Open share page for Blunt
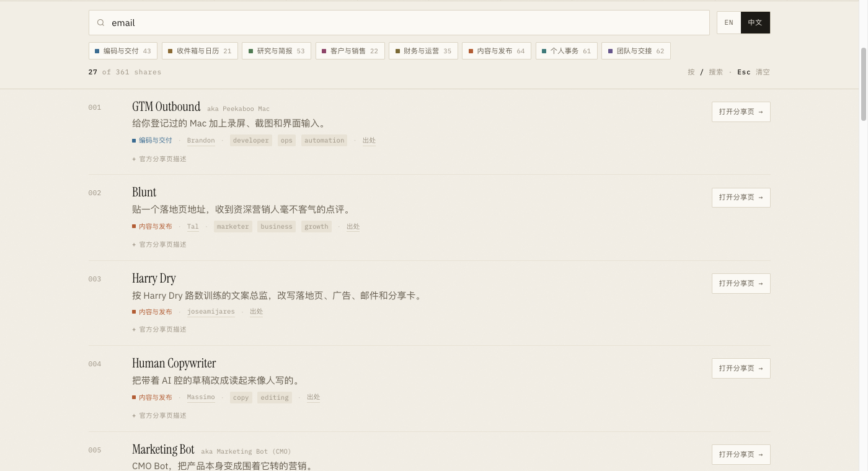 [x=741, y=198]
